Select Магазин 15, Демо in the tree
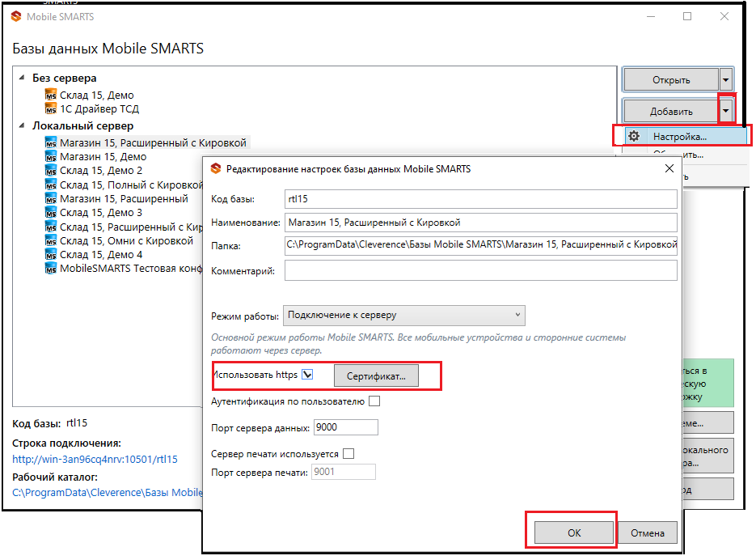Image resolution: width=756 pixels, height=560 pixels. pyautogui.click(x=103, y=157)
